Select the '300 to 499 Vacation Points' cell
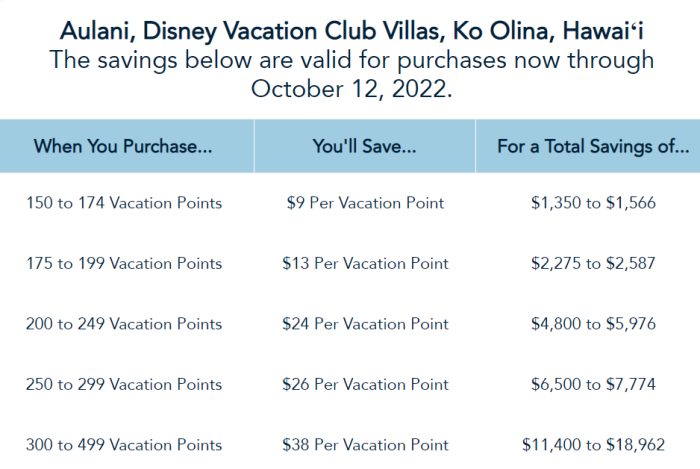This screenshot has height=469, width=700. click(x=124, y=445)
